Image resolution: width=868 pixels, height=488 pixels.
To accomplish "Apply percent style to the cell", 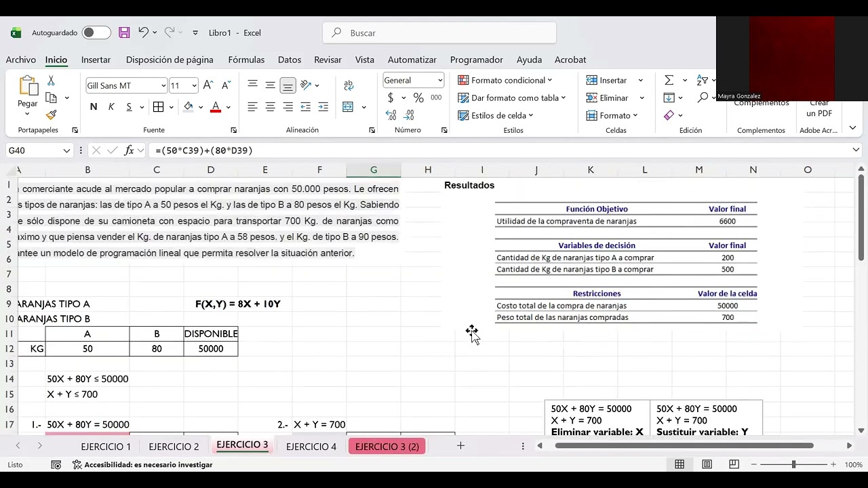I will click(418, 98).
